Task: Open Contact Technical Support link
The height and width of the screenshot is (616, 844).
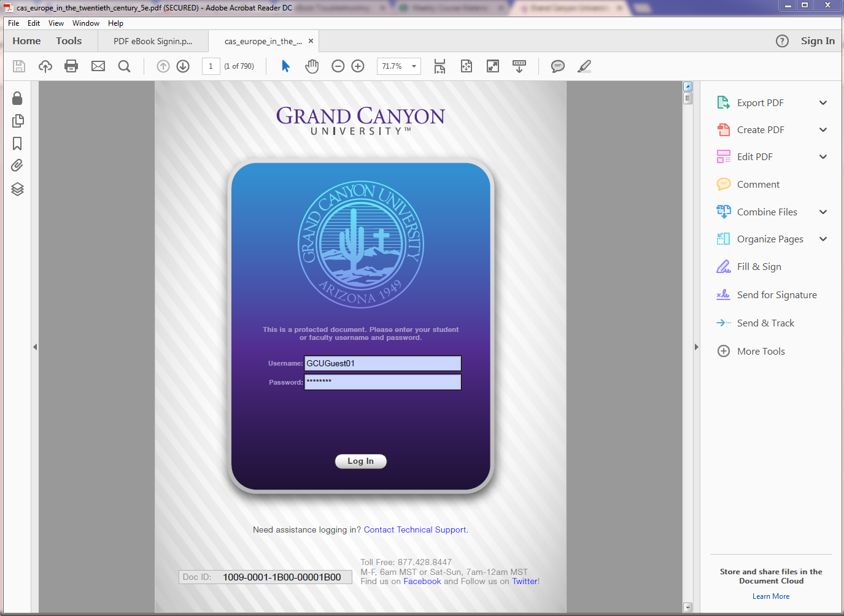Action: pyautogui.click(x=415, y=530)
